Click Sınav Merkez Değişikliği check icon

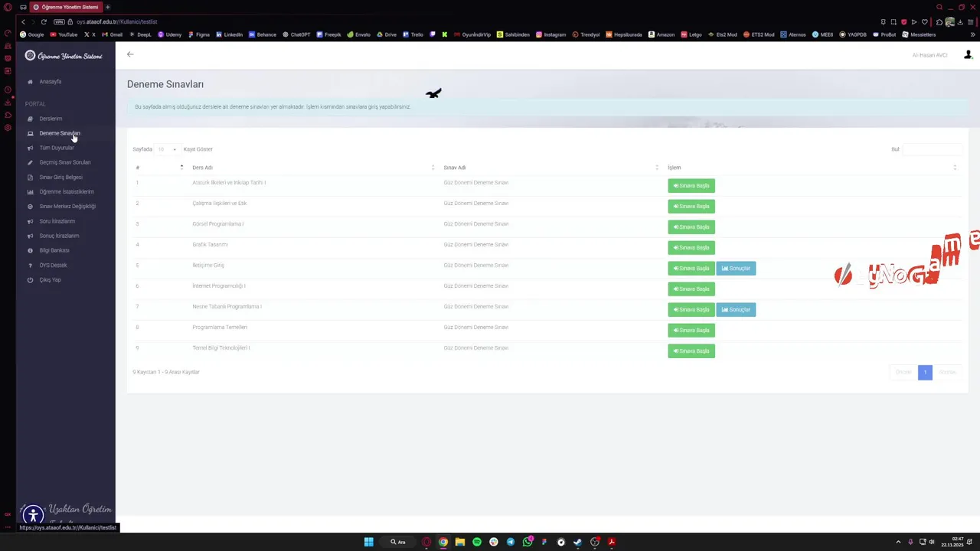[30, 207]
